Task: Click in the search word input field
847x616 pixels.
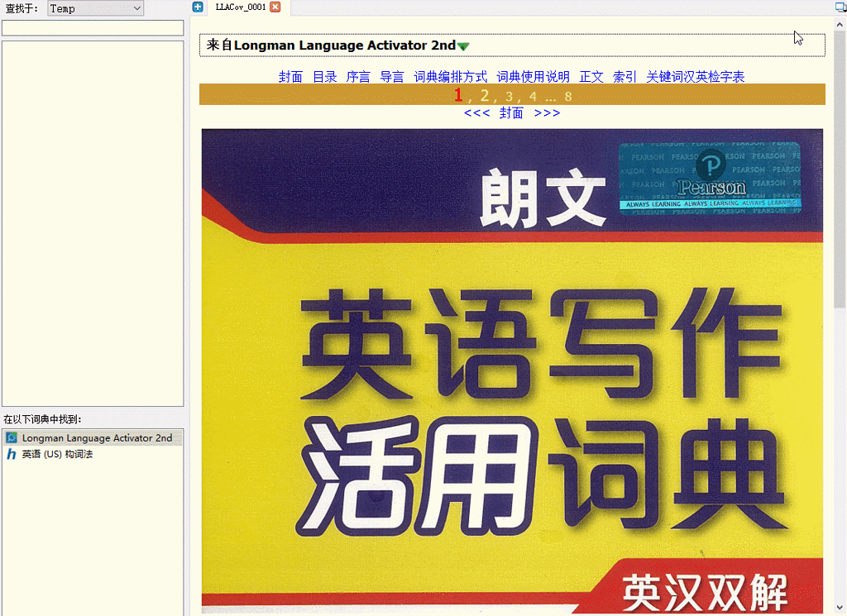Action: click(x=93, y=28)
